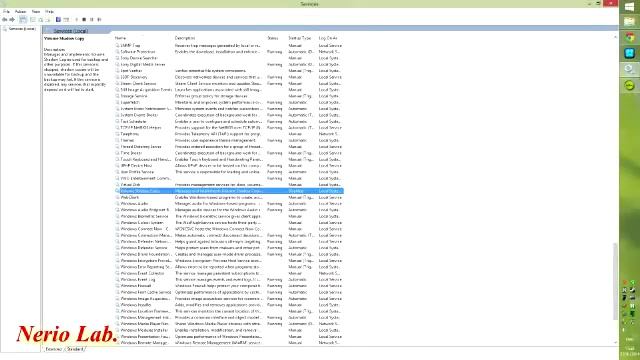Click the highlighted Volume Shadow Copy row

[x=229, y=191]
